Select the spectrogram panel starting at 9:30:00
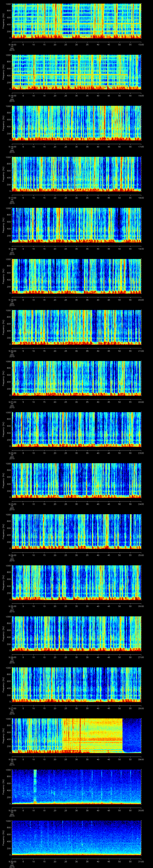The image size is (153, 868). [x=76, y=838]
